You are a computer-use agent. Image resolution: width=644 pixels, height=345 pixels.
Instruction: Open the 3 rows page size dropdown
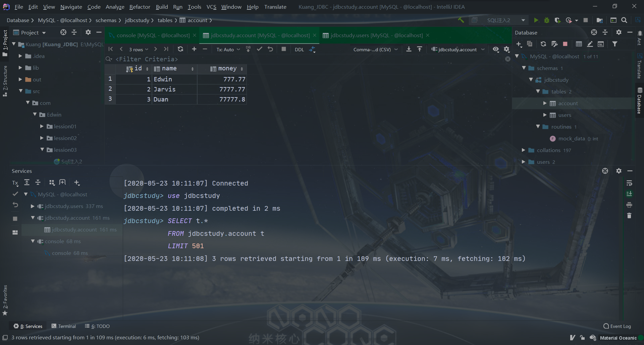tap(139, 50)
